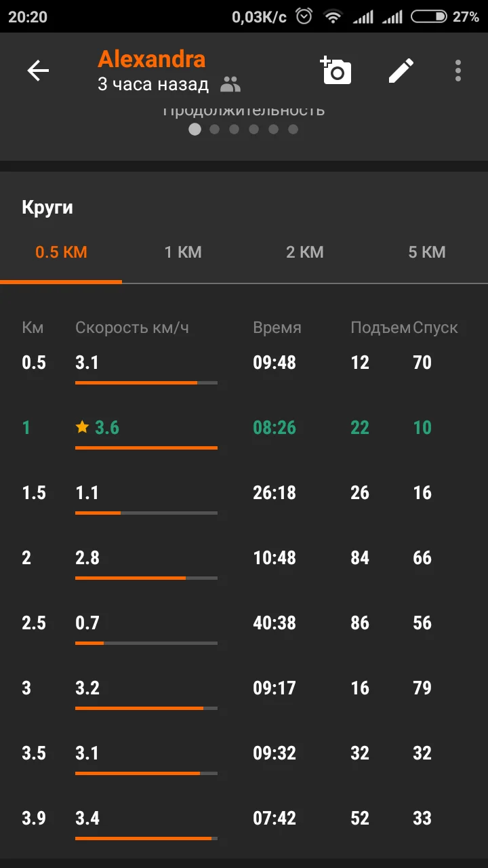The width and height of the screenshot is (488, 868).
Task: Tap the back arrow icon
Action: (38, 71)
